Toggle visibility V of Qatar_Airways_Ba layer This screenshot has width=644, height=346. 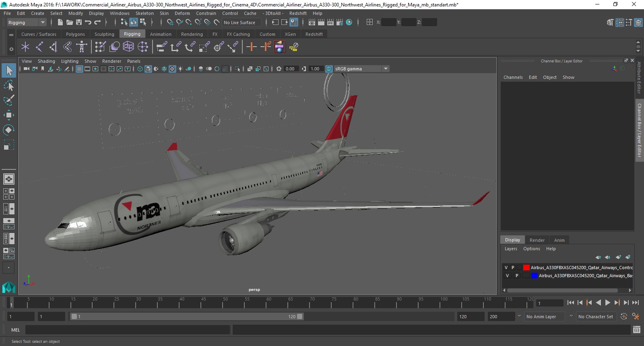tap(507, 276)
